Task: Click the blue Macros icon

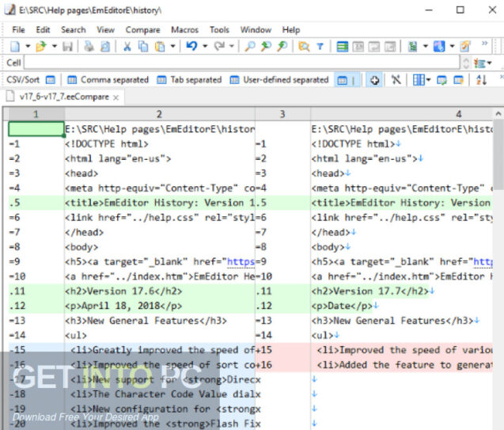Action: [439, 47]
